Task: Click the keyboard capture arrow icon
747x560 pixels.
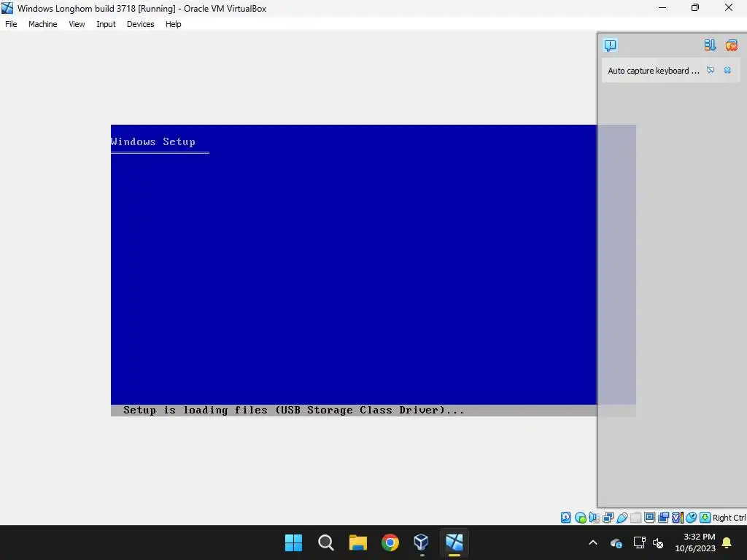Action: pyautogui.click(x=705, y=518)
